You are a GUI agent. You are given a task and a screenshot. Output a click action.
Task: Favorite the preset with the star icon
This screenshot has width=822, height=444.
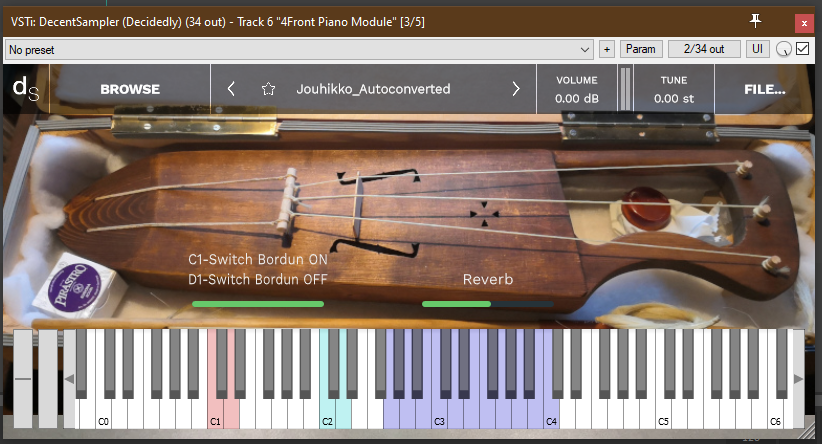tap(268, 89)
